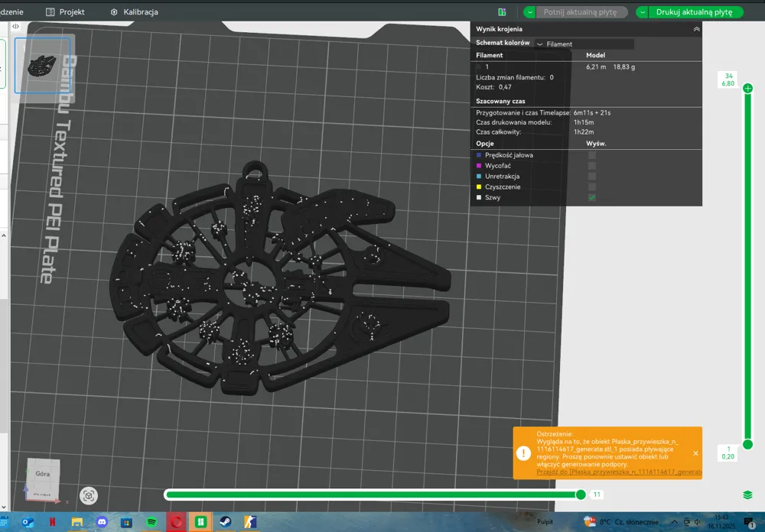Open the Kalibracja tab
Viewport: 765px width, 532px height.
(x=134, y=11)
